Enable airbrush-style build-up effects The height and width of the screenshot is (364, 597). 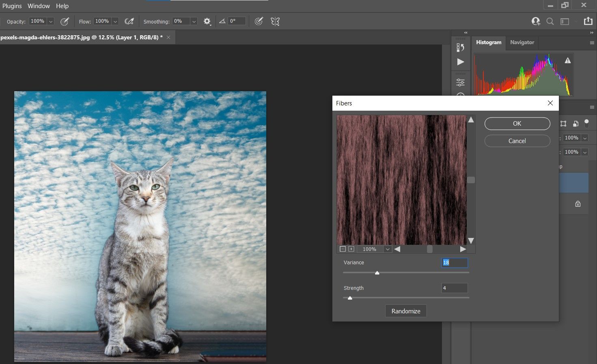click(x=129, y=21)
